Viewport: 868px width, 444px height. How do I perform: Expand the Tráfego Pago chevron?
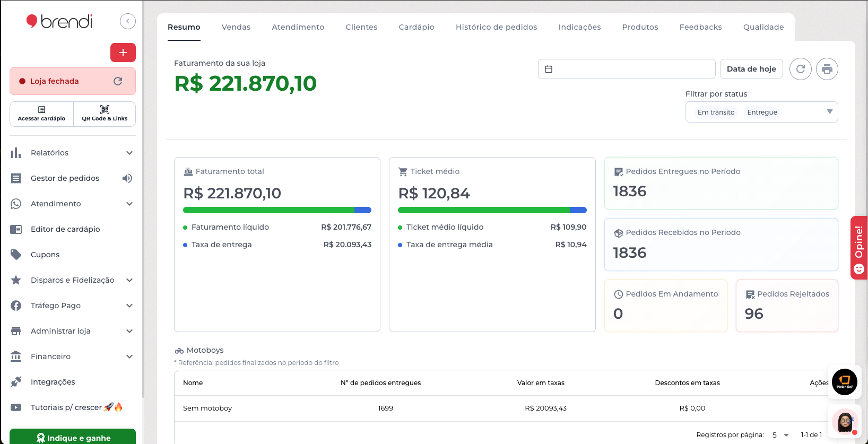(129, 306)
